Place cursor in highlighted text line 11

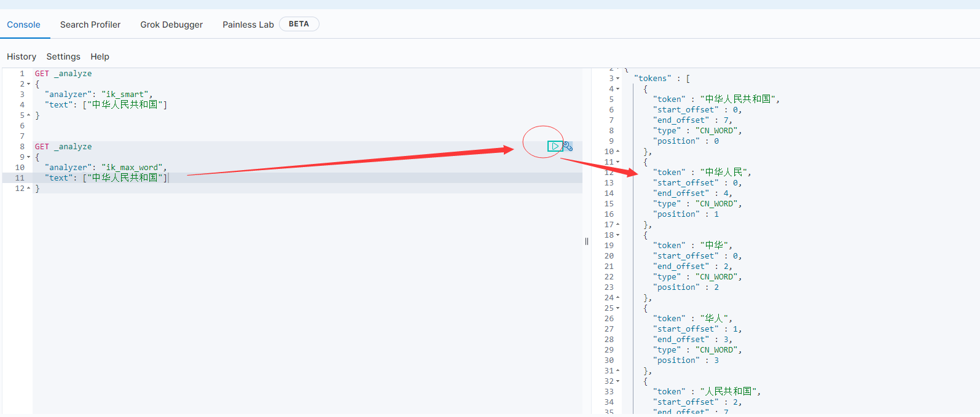point(106,178)
